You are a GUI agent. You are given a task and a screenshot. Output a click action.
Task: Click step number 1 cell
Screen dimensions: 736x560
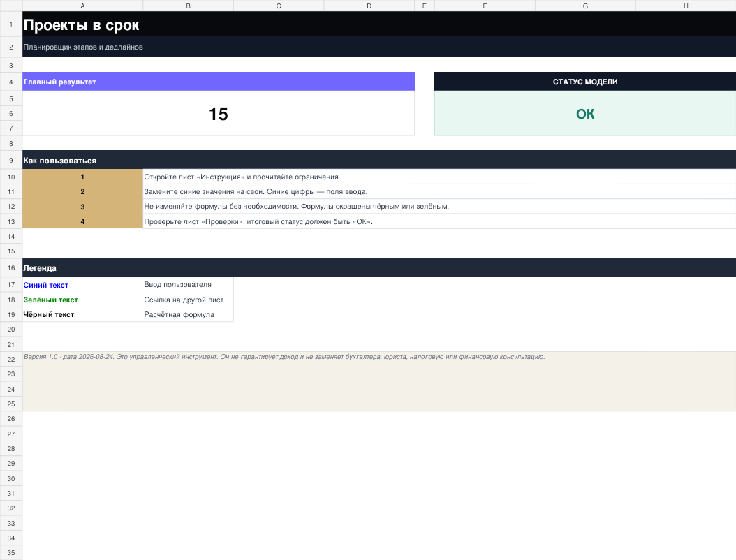point(82,177)
